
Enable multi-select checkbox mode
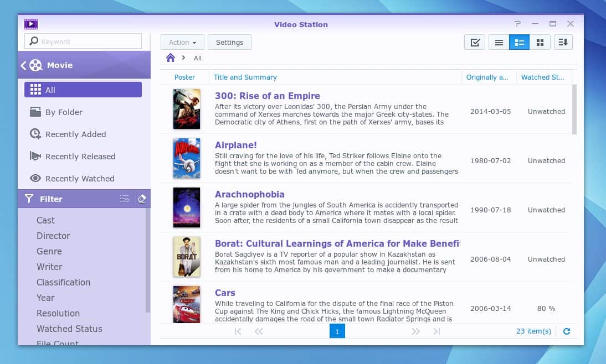click(475, 43)
